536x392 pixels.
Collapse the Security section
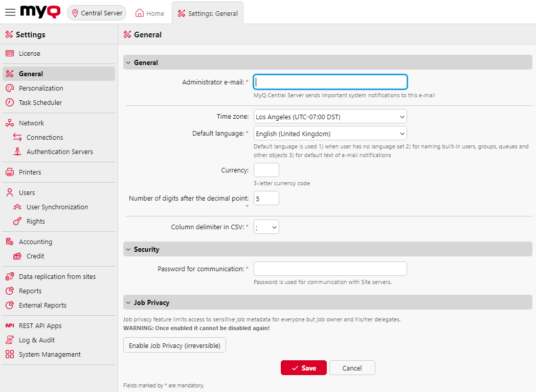click(x=128, y=249)
